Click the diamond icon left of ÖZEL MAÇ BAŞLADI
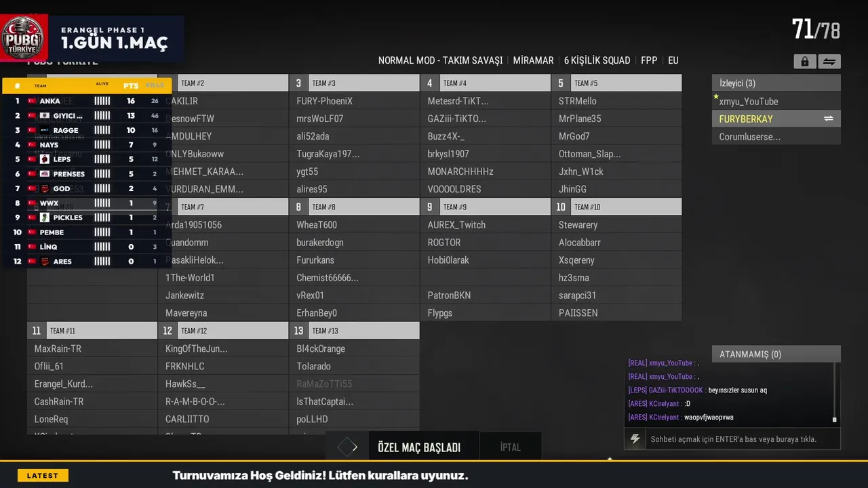The image size is (868, 488). 347,447
